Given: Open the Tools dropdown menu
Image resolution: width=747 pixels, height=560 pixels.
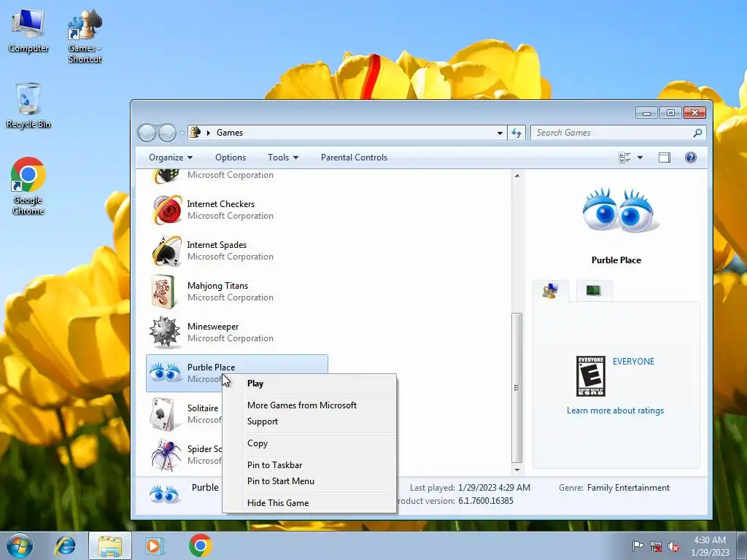Looking at the screenshot, I should [x=283, y=157].
